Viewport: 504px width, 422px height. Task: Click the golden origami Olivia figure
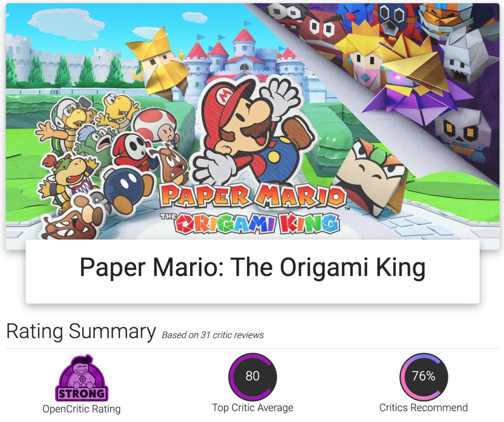(156, 62)
